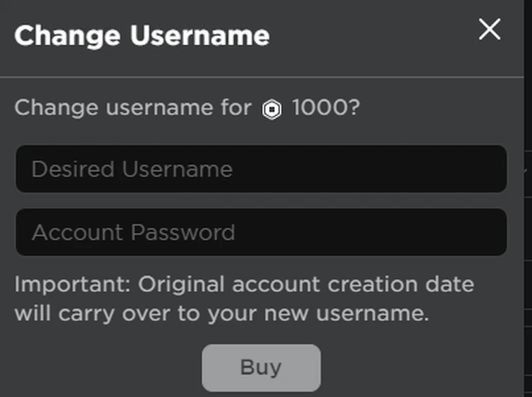
Task: Select the Account Password field
Action: tap(261, 232)
